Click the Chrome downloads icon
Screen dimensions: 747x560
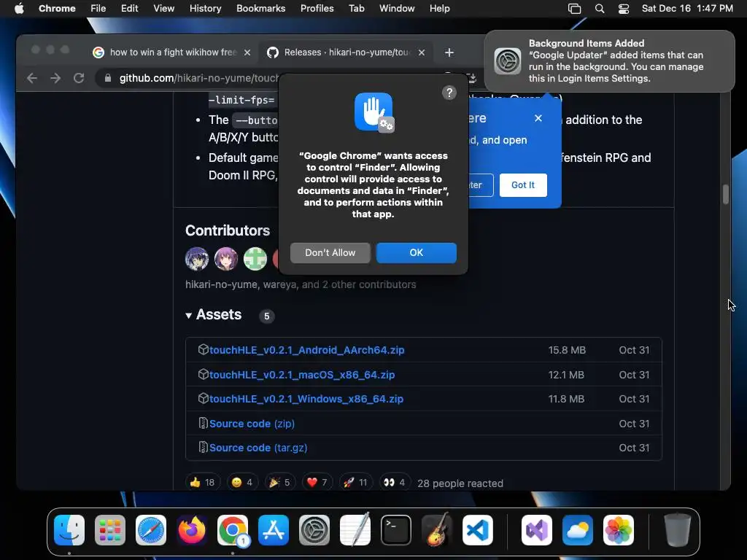tap(472, 78)
